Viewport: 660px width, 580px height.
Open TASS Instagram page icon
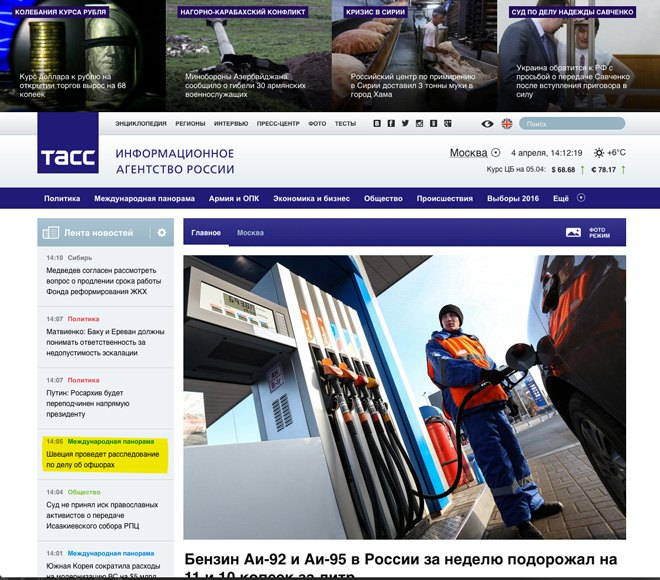point(420,124)
